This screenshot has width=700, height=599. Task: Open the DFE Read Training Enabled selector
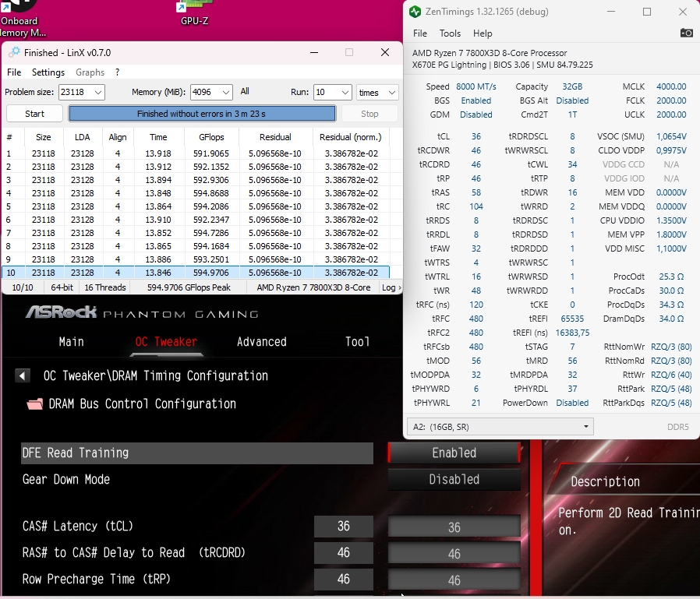[x=454, y=453]
